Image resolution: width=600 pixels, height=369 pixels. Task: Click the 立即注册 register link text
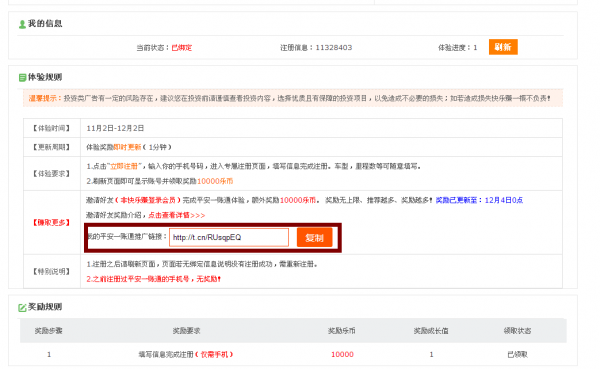point(124,166)
